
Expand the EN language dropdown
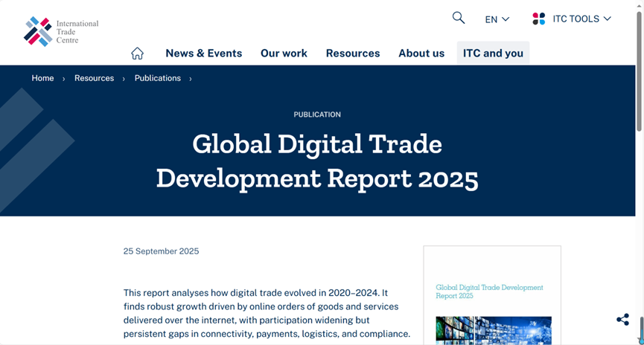point(497,19)
